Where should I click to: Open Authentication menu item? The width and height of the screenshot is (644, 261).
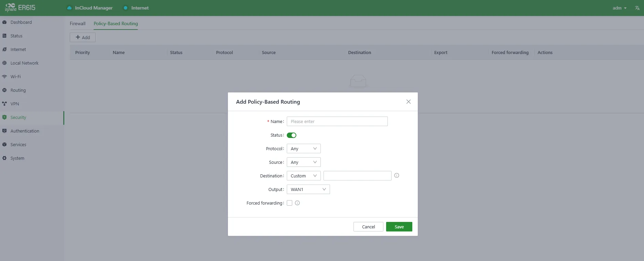pos(32,131)
